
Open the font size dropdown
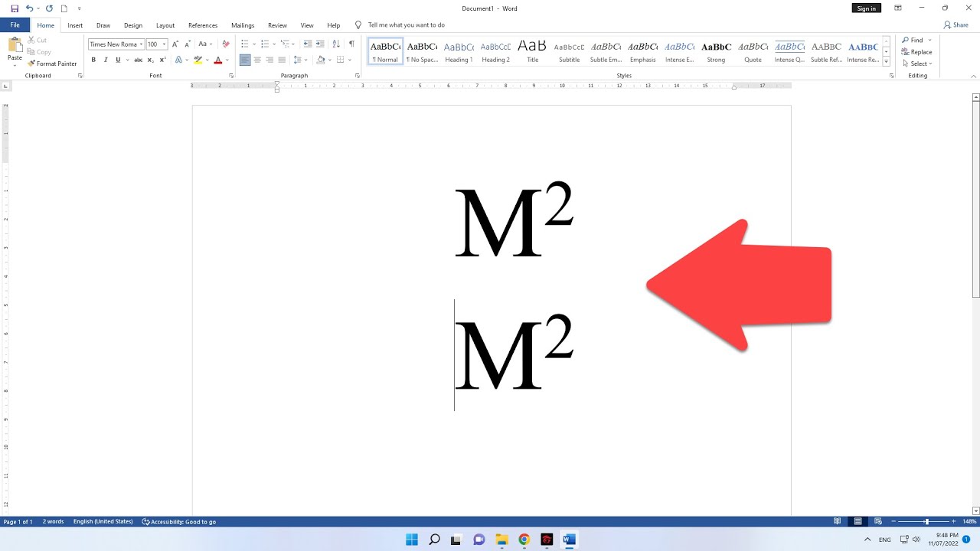coord(164,44)
